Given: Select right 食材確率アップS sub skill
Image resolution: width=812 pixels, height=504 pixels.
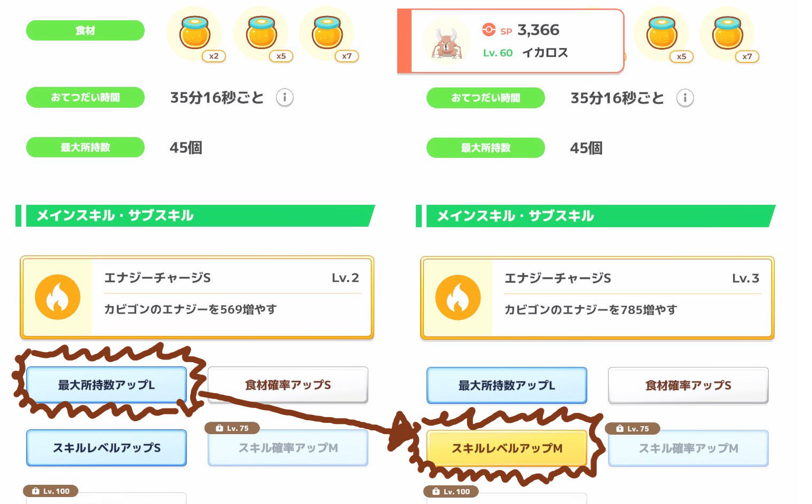Looking at the screenshot, I should [688, 385].
